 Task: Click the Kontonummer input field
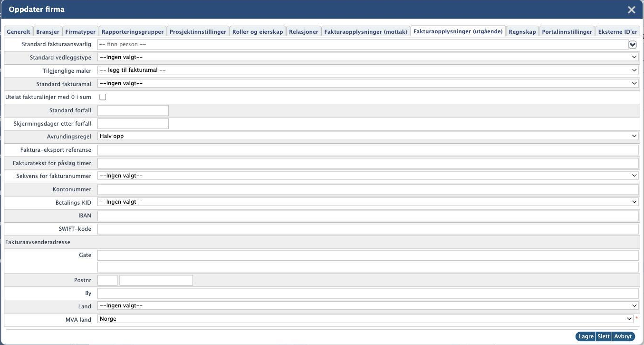368,189
